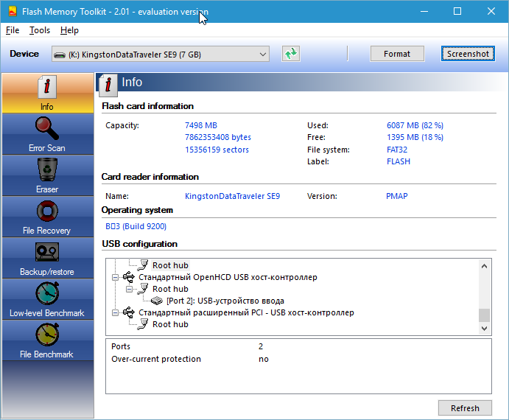Open the File Recovery tool
509x420 pixels.
point(48,217)
